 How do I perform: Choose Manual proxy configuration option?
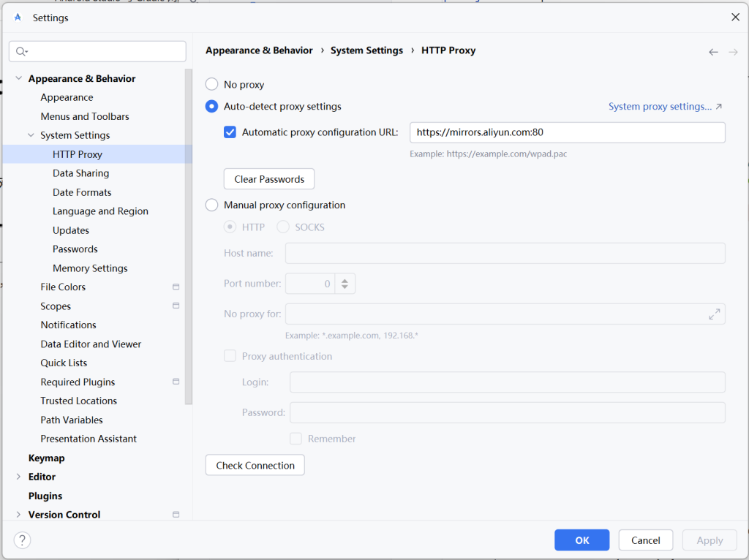[211, 205]
